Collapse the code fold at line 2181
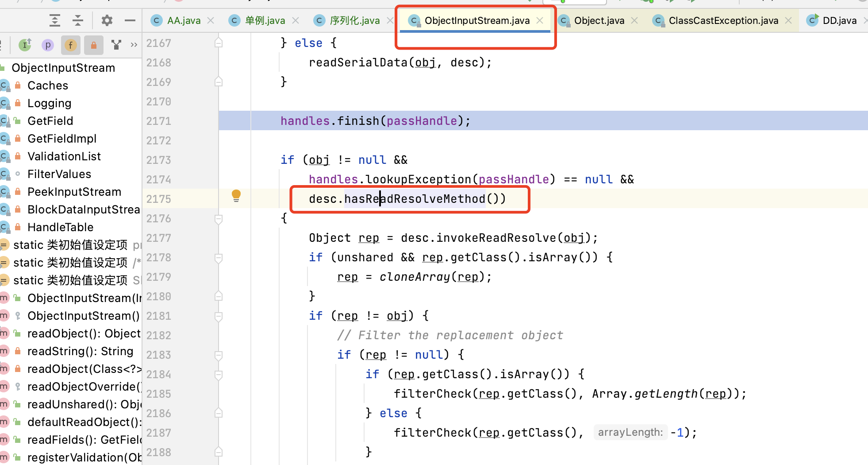The height and width of the screenshot is (465, 868). tap(218, 316)
